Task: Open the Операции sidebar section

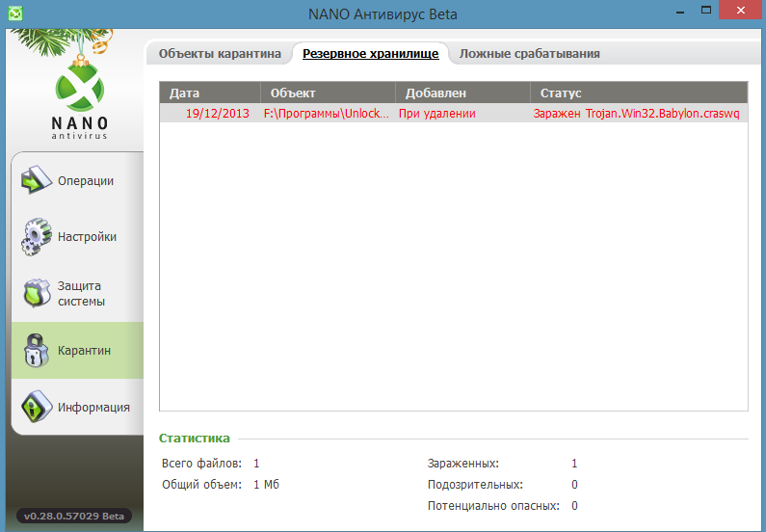Action: [x=85, y=181]
